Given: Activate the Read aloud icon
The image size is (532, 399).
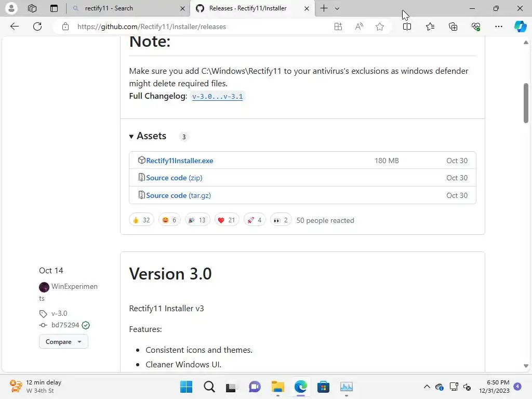Looking at the screenshot, I should [x=359, y=26].
